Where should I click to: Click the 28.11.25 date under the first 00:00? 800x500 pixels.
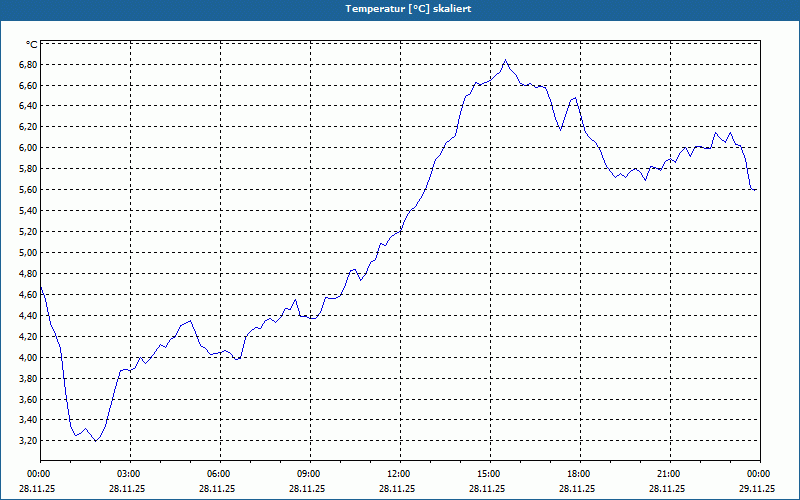(37, 488)
